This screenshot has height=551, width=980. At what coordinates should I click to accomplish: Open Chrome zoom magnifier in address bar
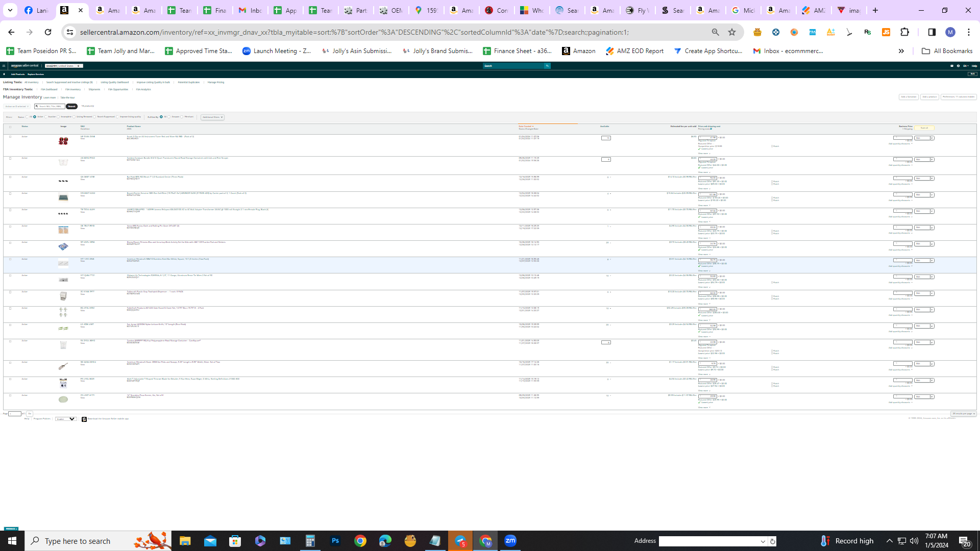pos(715,32)
